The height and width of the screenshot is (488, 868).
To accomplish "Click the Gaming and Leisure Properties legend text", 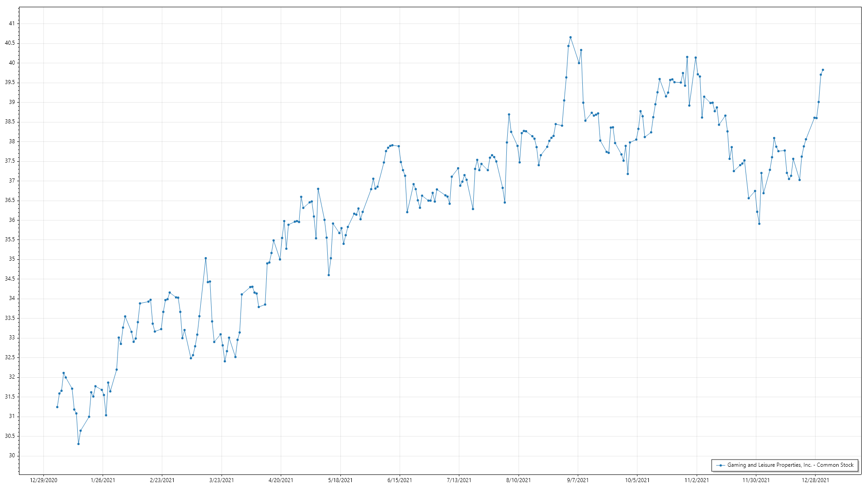I will point(790,465).
